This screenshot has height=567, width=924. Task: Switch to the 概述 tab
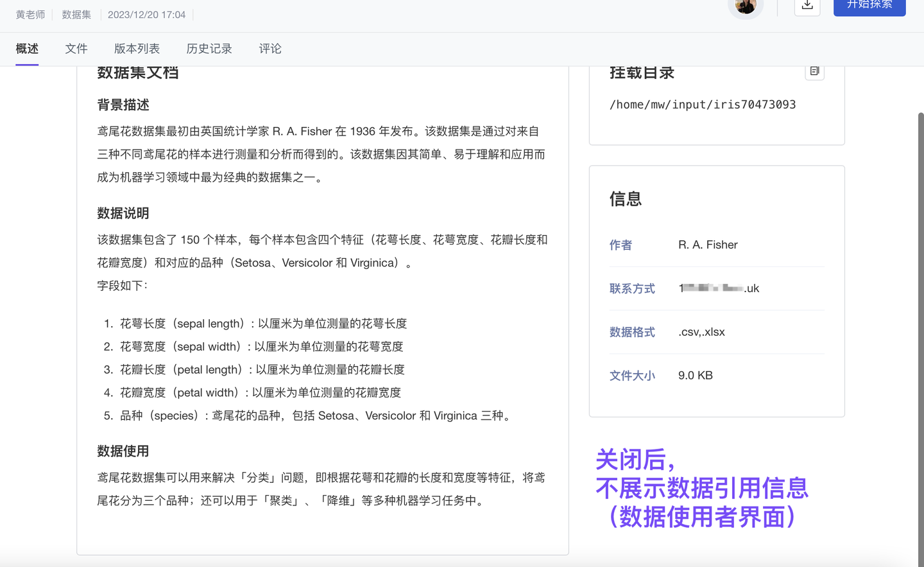point(27,49)
